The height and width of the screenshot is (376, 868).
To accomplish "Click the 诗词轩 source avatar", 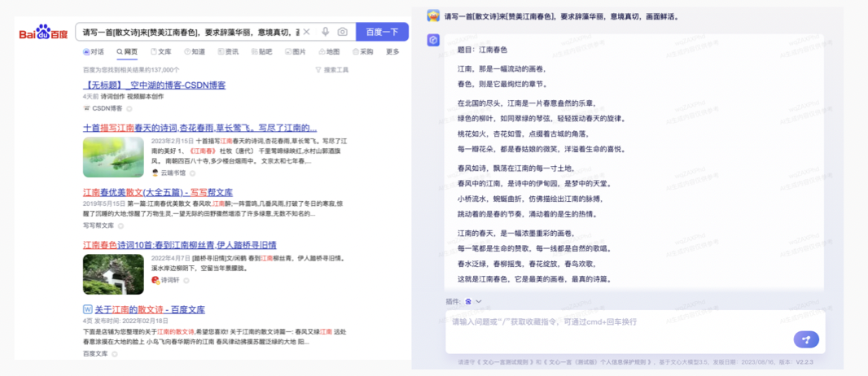I will (x=155, y=280).
